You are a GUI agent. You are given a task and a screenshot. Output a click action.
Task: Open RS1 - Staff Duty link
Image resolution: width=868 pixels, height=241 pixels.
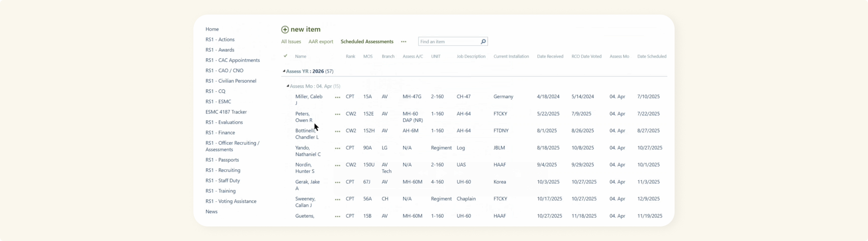(x=222, y=181)
